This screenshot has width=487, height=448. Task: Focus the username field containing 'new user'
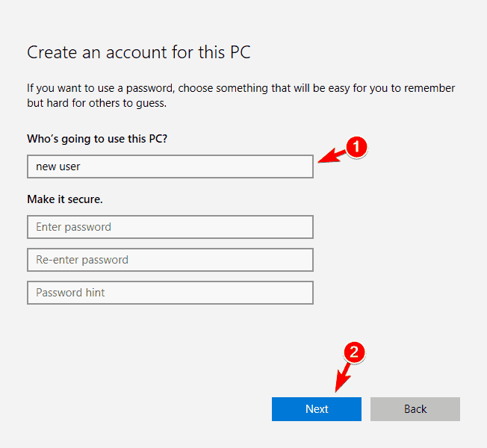click(170, 167)
